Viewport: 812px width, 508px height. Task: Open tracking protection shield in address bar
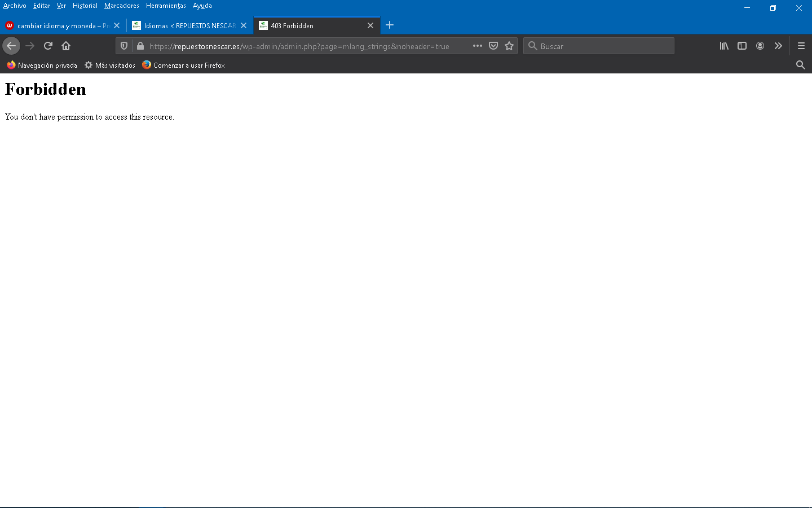point(124,46)
